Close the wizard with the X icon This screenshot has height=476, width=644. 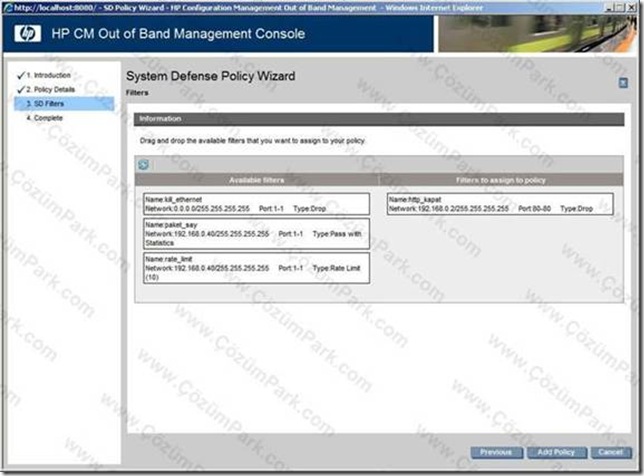click(x=623, y=83)
